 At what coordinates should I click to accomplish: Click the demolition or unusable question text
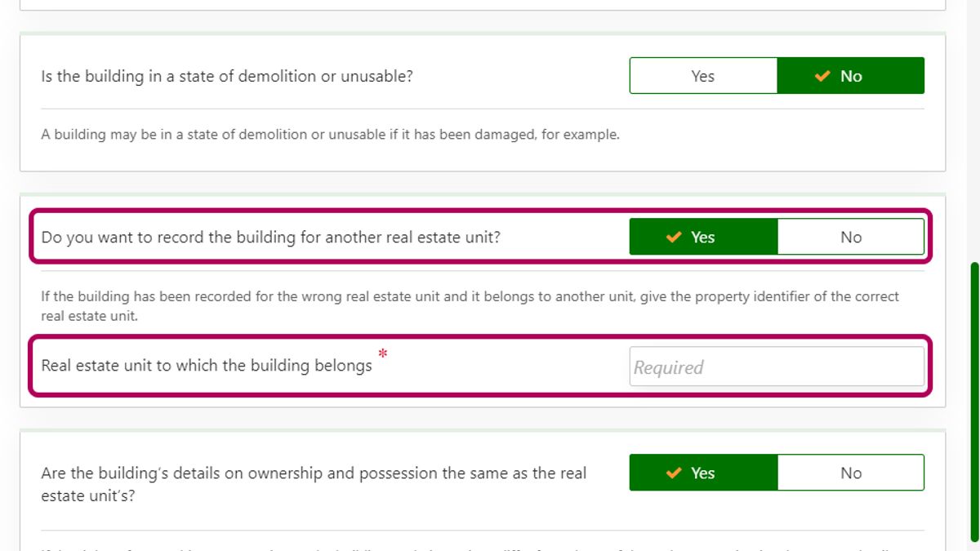point(227,76)
